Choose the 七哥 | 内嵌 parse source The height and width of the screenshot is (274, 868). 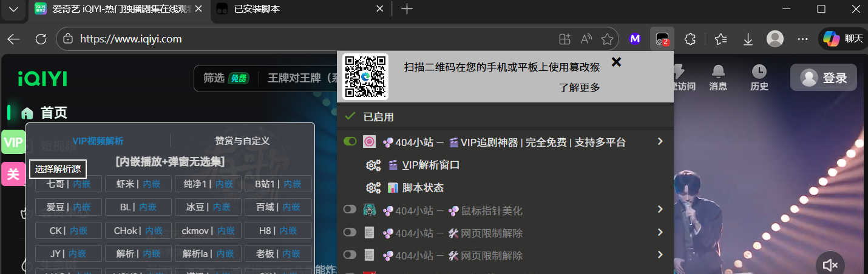pyautogui.click(x=69, y=184)
